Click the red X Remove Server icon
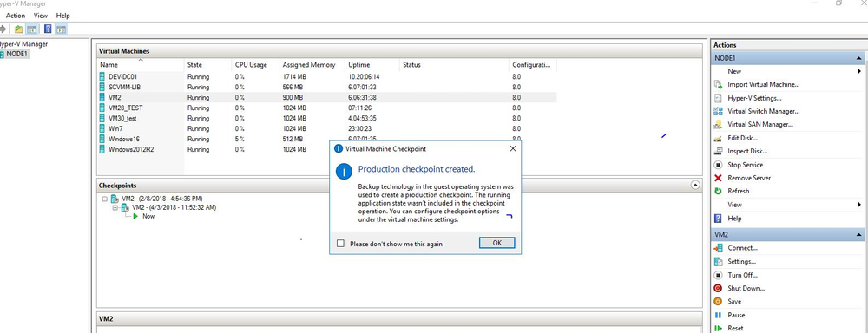 click(x=718, y=178)
